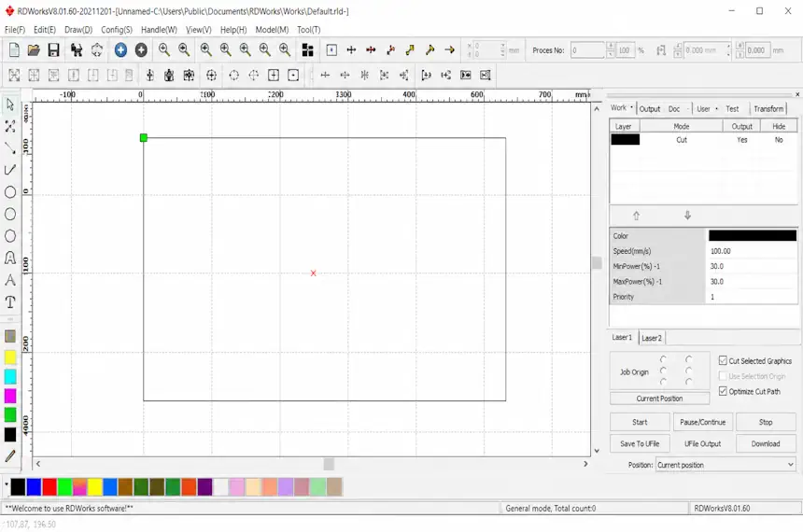The height and width of the screenshot is (532, 803).
Task: Click the black Color field in layer properties
Action: (x=753, y=235)
